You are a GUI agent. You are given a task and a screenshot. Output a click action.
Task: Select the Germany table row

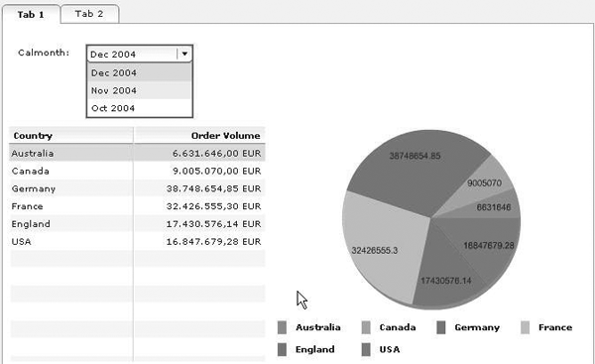pyautogui.click(x=137, y=188)
